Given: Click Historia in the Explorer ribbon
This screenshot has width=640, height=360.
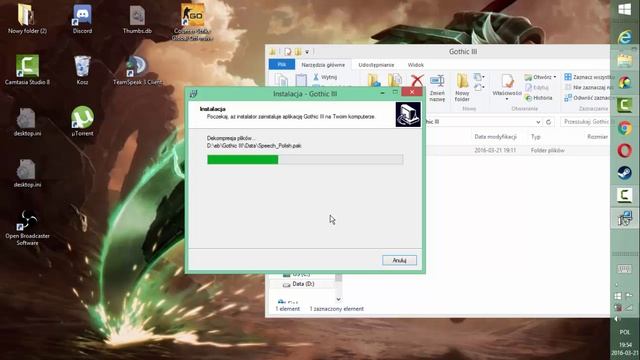Looking at the screenshot, I should coord(539,98).
